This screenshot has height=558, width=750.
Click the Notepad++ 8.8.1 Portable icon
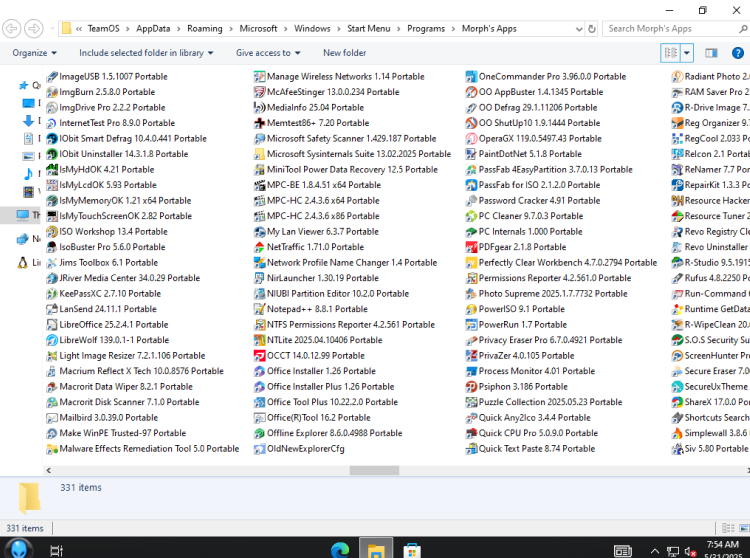(259, 309)
